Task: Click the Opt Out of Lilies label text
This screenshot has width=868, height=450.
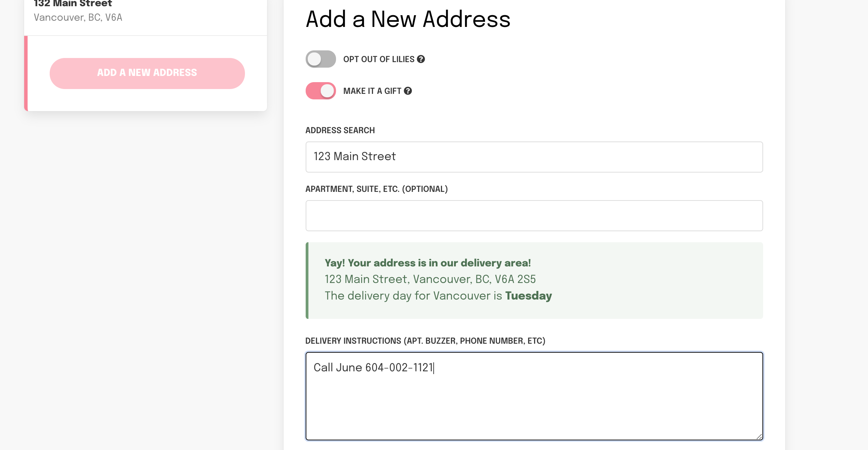Action: click(x=378, y=59)
